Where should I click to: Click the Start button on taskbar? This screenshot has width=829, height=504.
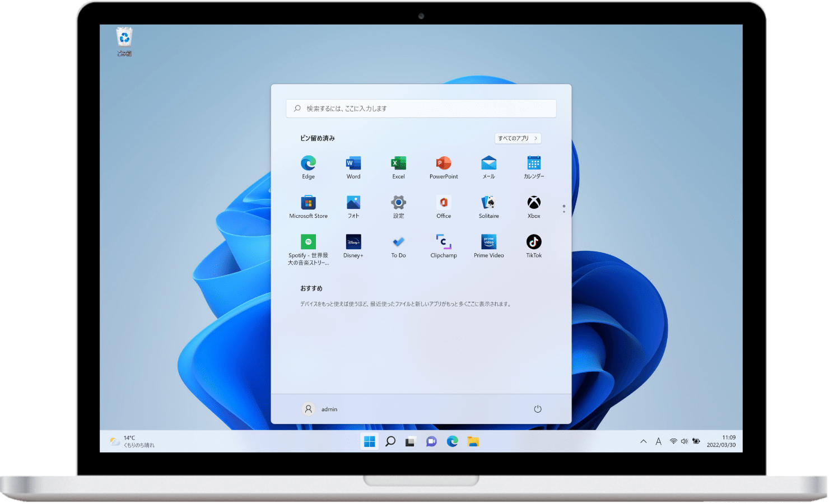[x=370, y=442]
